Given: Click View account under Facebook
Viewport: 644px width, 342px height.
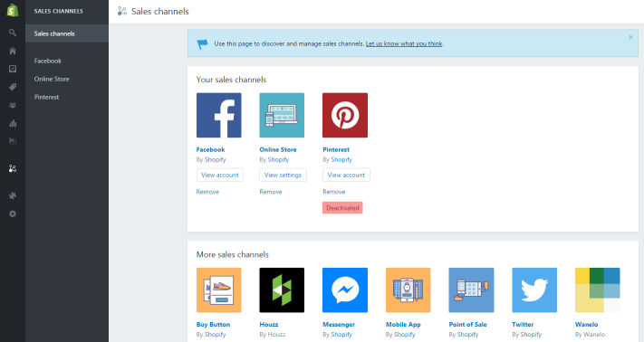Looking at the screenshot, I should click(220, 176).
